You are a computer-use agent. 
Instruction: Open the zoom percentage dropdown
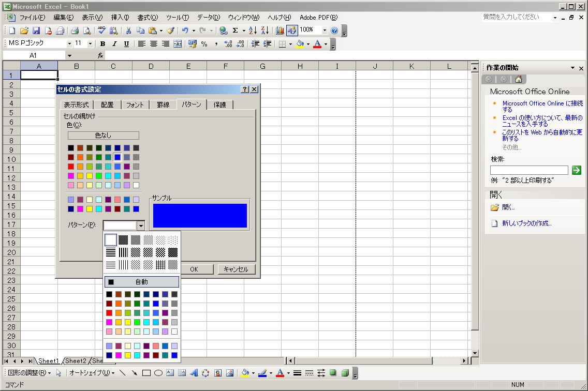[x=325, y=31]
